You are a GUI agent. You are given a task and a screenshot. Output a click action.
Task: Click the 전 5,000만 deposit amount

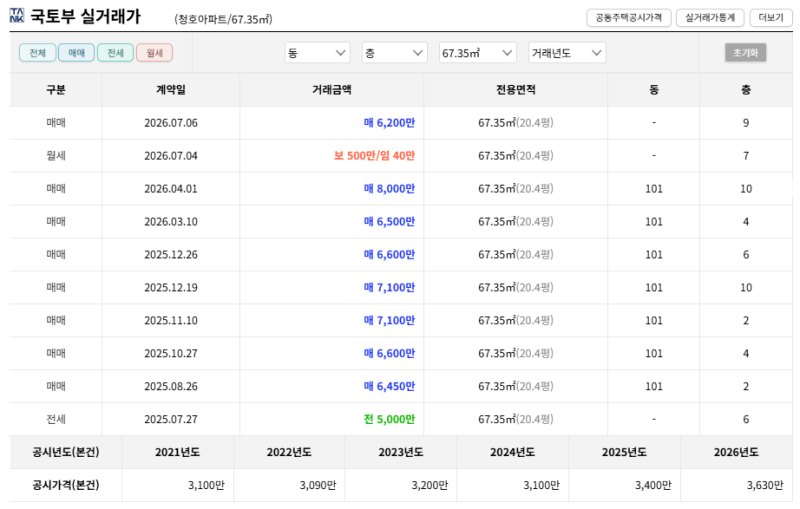[x=389, y=419]
